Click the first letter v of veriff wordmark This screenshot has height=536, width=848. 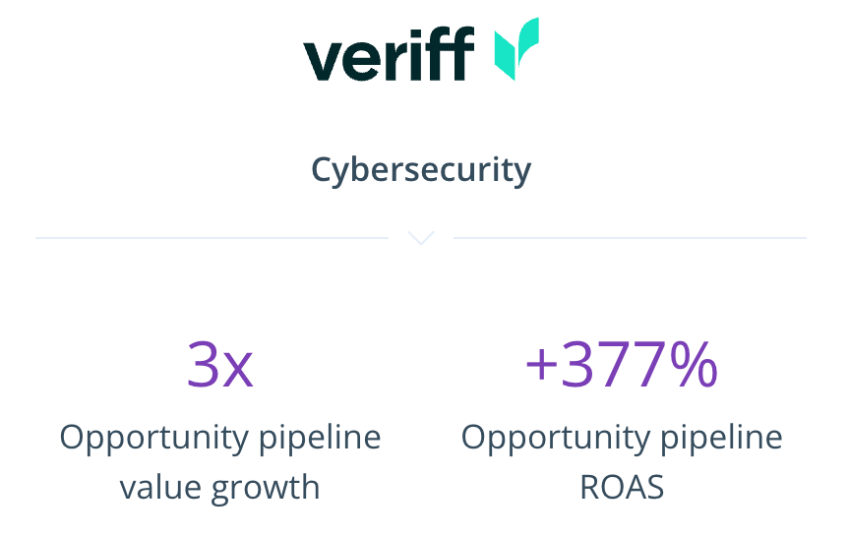(x=322, y=59)
